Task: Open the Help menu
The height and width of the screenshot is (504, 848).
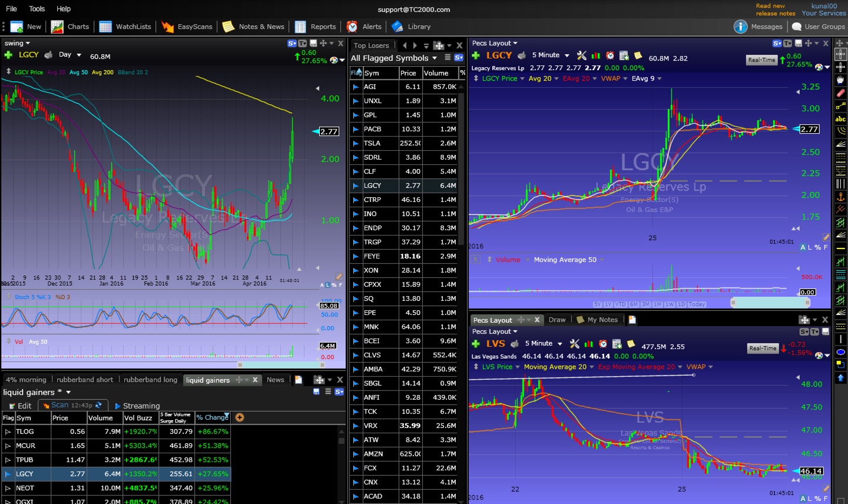Action: [64, 9]
